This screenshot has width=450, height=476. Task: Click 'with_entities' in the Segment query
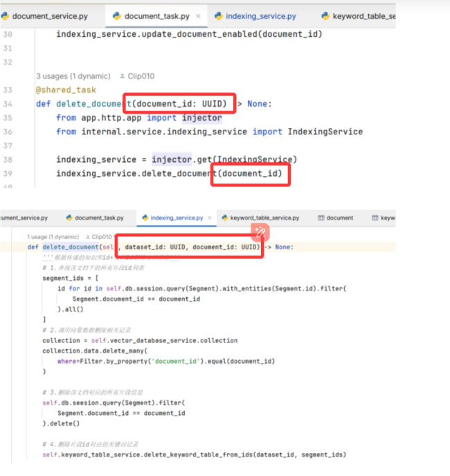247,289
